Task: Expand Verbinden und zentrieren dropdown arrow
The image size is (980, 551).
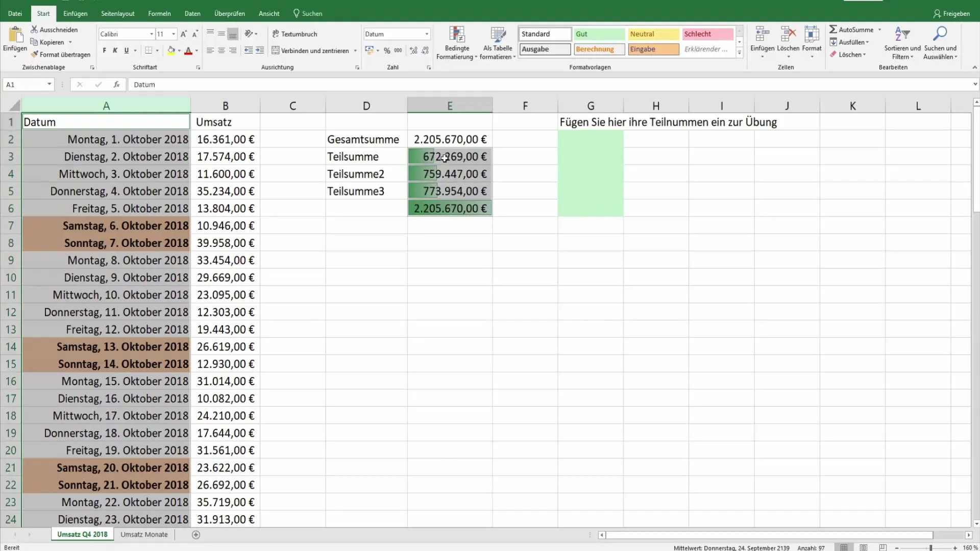Action: click(355, 51)
